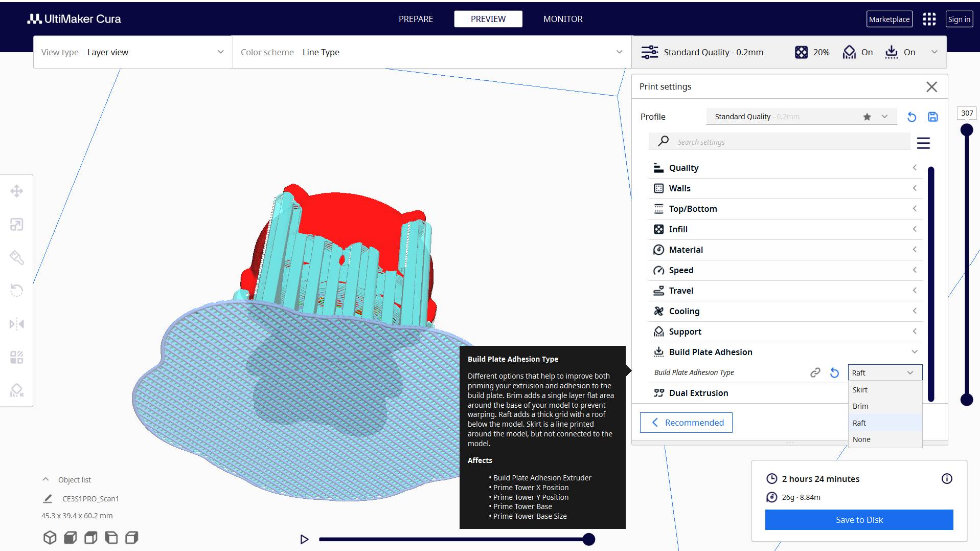Open the Support Blocker tool

coord(17,390)
